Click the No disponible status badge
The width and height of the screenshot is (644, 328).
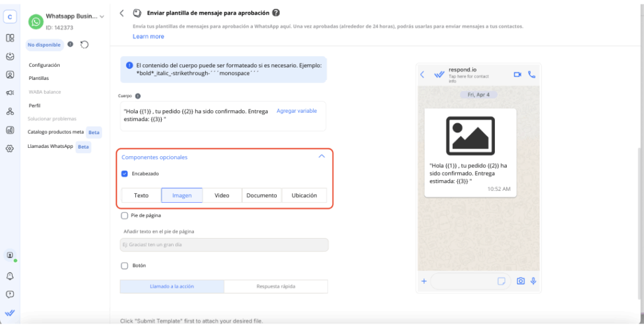[x=45, y=45]
